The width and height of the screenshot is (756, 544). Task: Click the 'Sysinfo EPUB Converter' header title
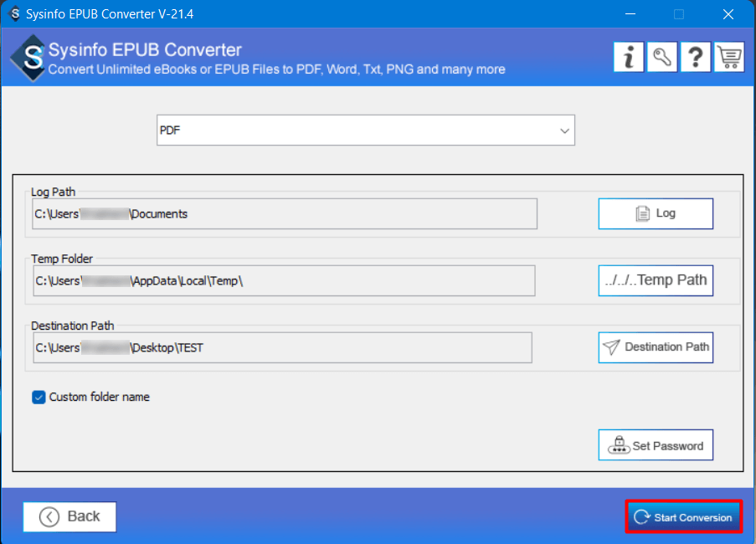click(145, 50)
